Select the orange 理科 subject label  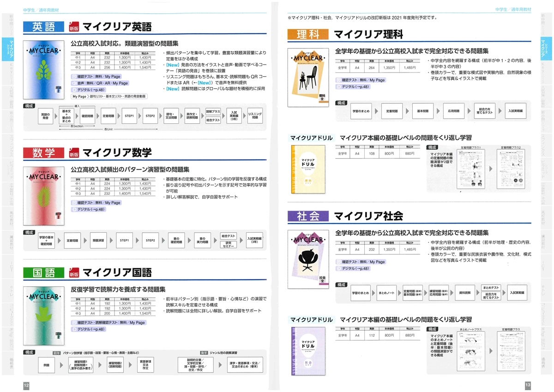307,34
